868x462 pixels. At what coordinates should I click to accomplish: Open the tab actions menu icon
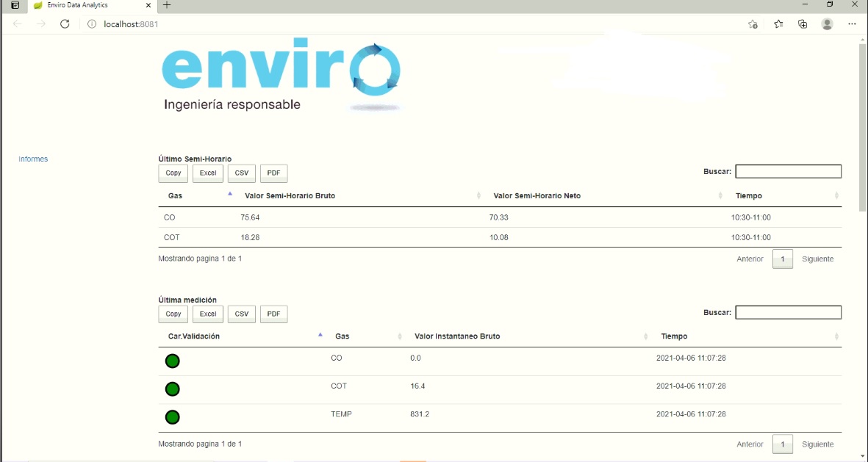coord(15,5)
